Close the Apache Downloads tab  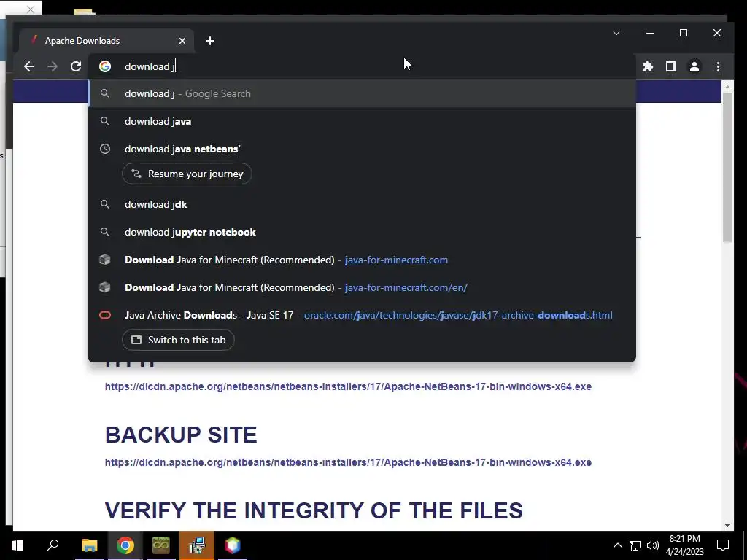coord(182,41)
